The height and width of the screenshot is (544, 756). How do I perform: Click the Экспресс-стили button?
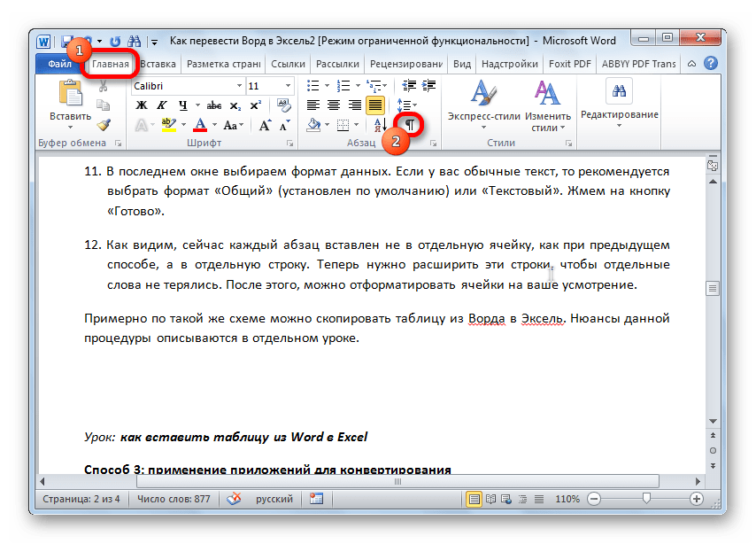[482, 105]
